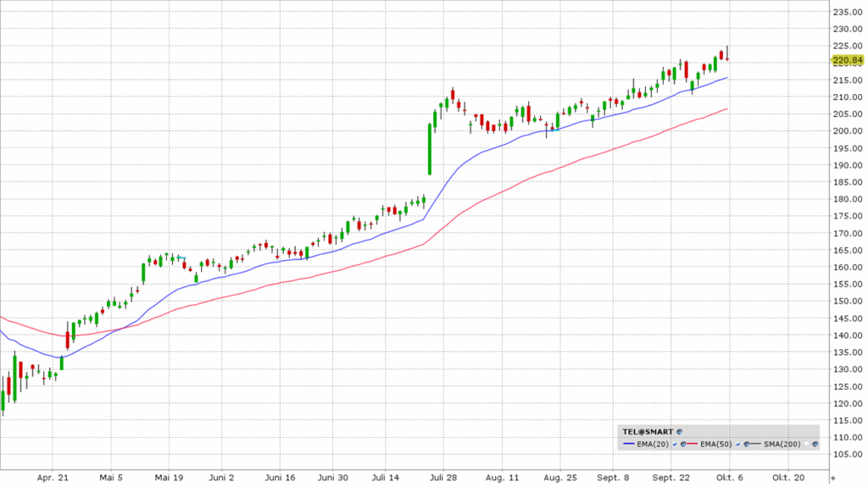Click the yellow 220.84 current price tag
868x487 pixels.
(x=847, y=60)
